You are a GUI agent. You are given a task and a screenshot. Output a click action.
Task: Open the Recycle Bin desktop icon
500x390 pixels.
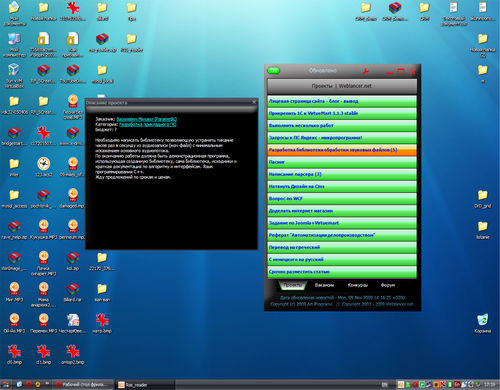pyautogui.click(x=482, y=323)
